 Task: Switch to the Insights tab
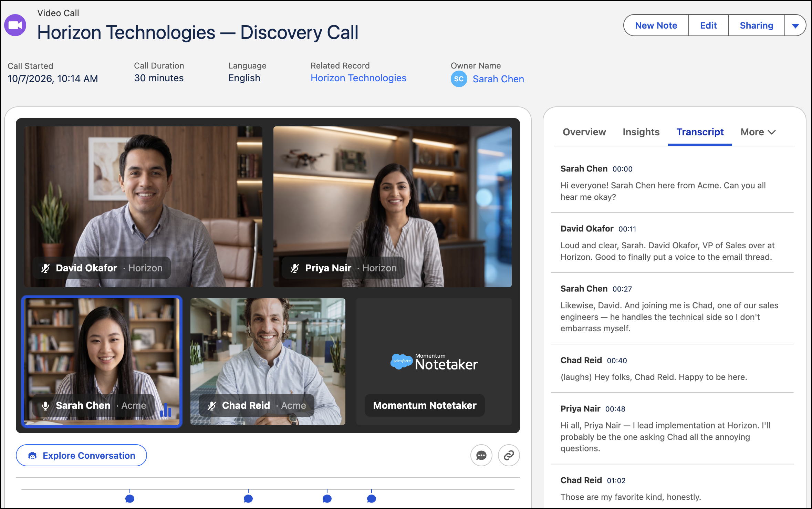click(641, 132)
